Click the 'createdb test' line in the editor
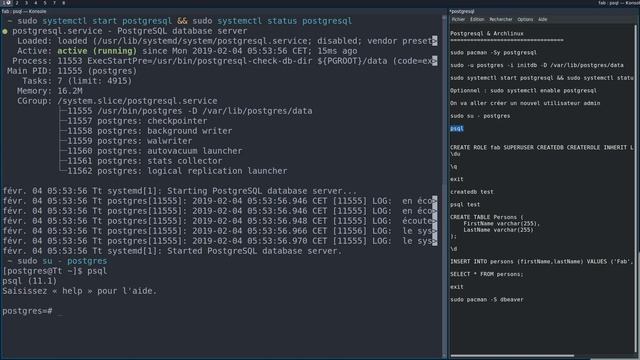 click(x=472, y=192)
